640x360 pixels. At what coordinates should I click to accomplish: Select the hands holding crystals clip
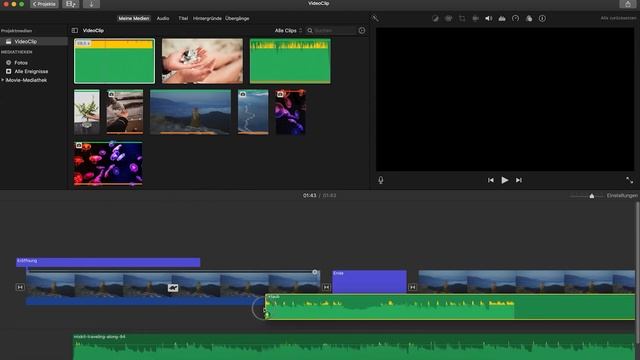(x=202, y=61)
